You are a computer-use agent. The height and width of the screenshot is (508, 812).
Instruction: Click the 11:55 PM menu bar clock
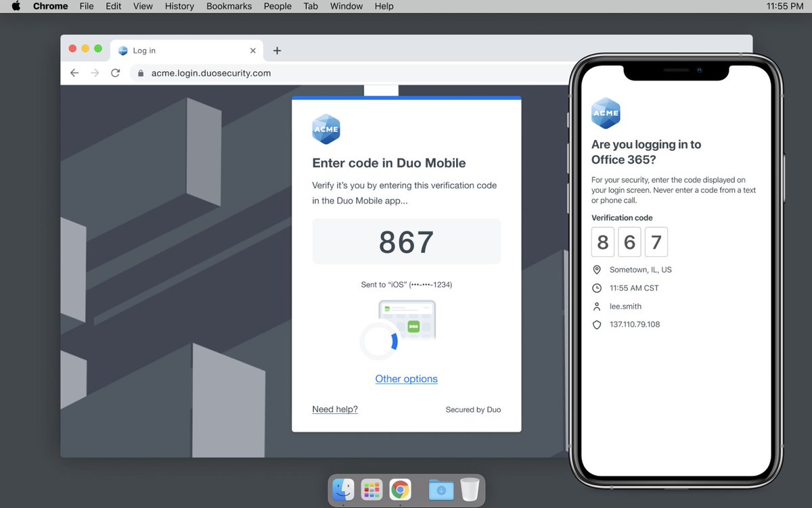tap(785, 6)
